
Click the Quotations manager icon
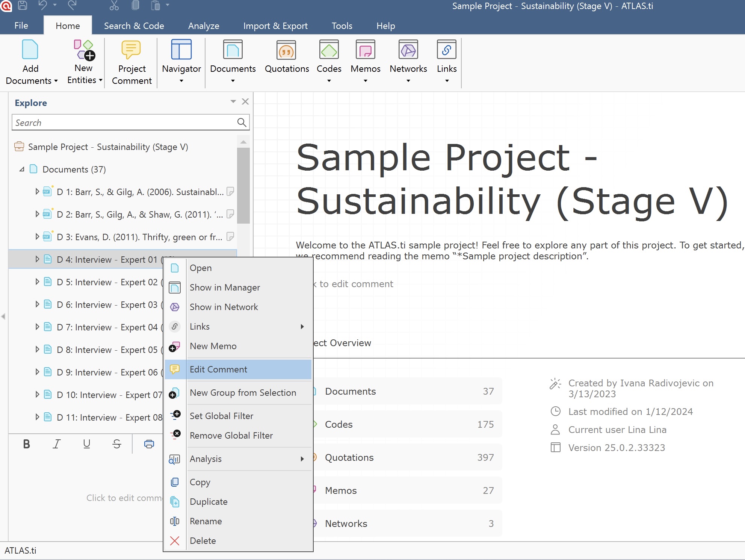[x=286, y=50]
